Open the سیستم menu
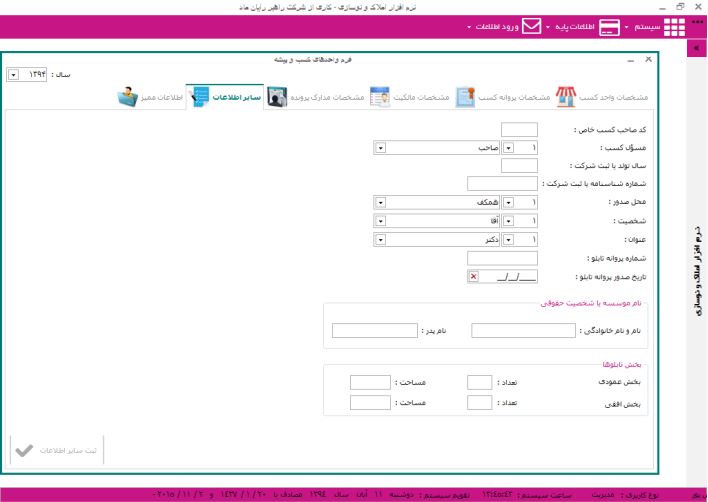 (645, 27)
